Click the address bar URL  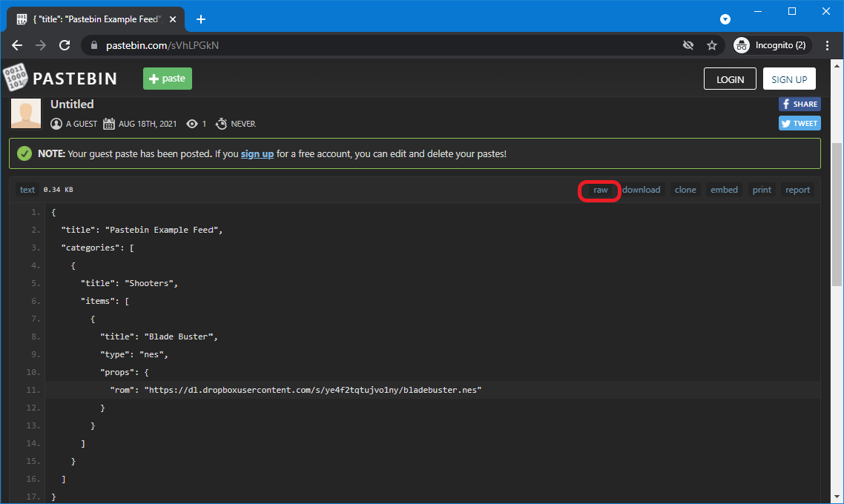[x=162, y=45]
